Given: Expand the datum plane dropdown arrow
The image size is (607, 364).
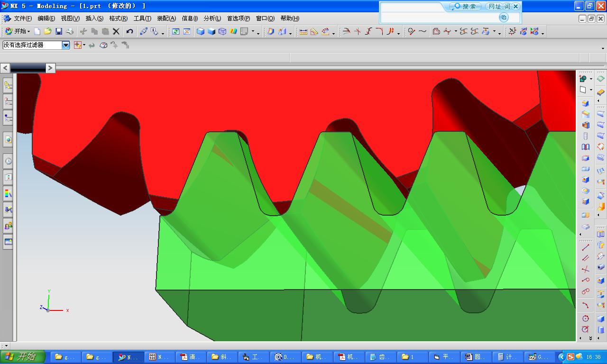Looking at the screenshot, I should (x=591, y=90).
